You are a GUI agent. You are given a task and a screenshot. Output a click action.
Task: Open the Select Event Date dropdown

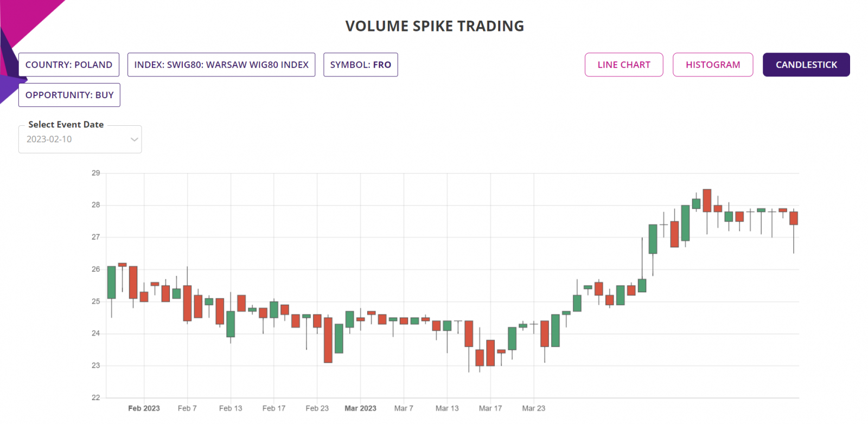tap(80, 139)
